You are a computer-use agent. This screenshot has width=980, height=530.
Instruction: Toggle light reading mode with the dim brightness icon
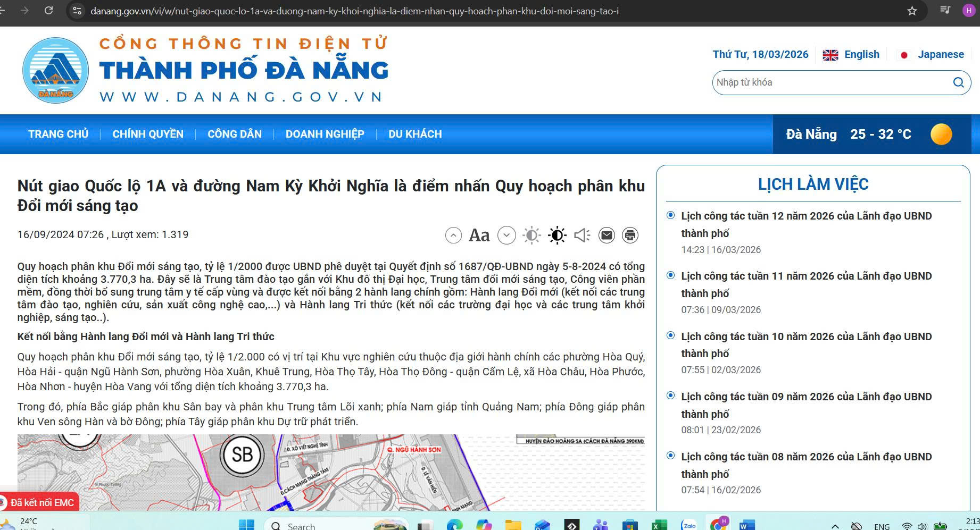pos(530,234)
